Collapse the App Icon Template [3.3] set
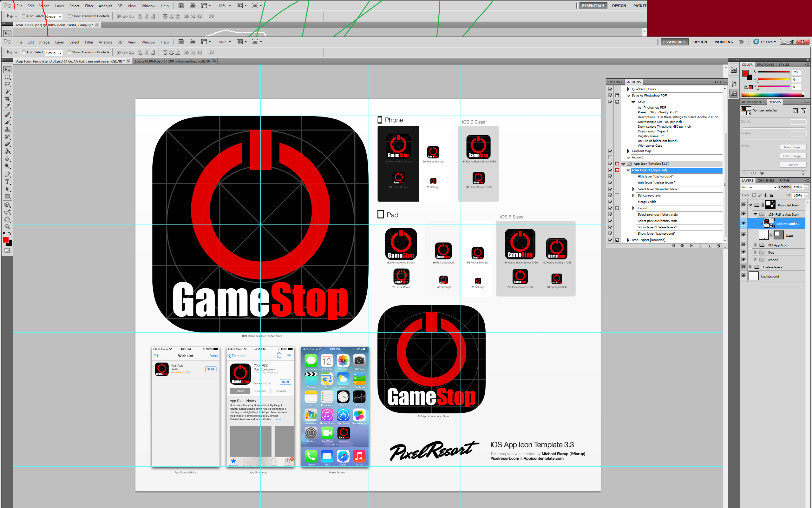This screenshot has height=508, width=812. point(623,164)
